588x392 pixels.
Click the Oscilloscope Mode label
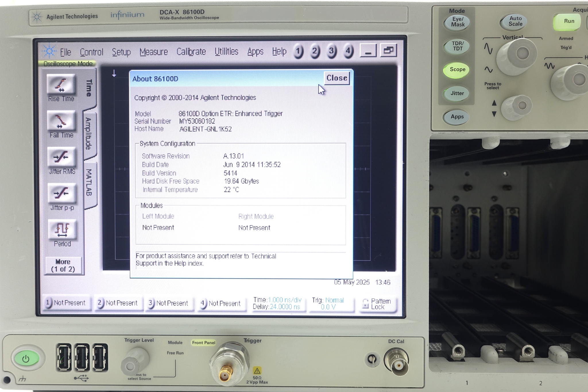point(68,64)
